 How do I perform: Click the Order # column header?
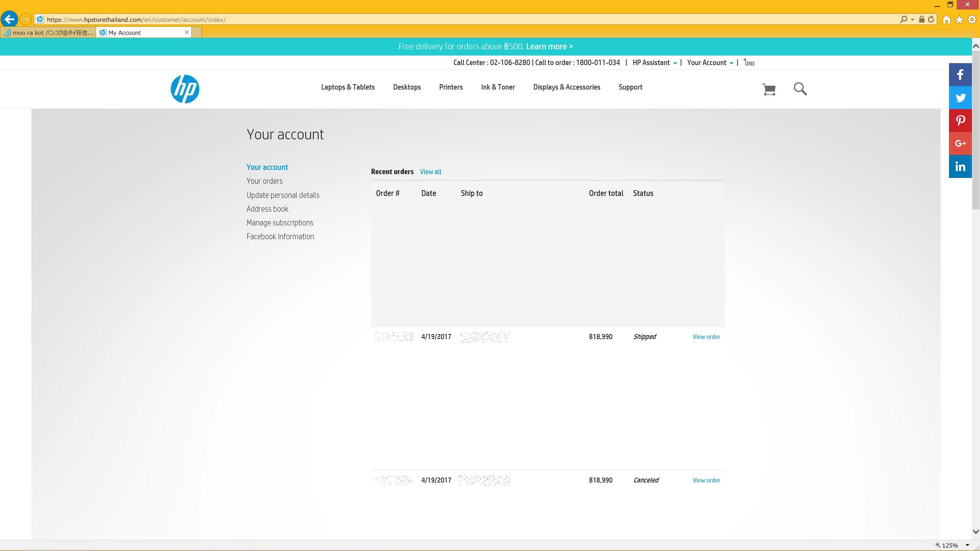387,193
